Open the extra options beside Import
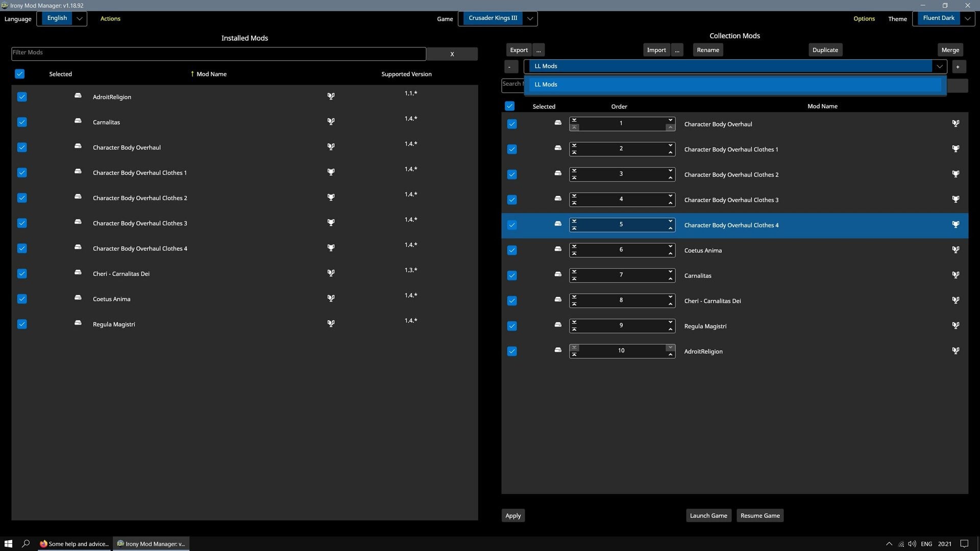 (x=677, y=50)
